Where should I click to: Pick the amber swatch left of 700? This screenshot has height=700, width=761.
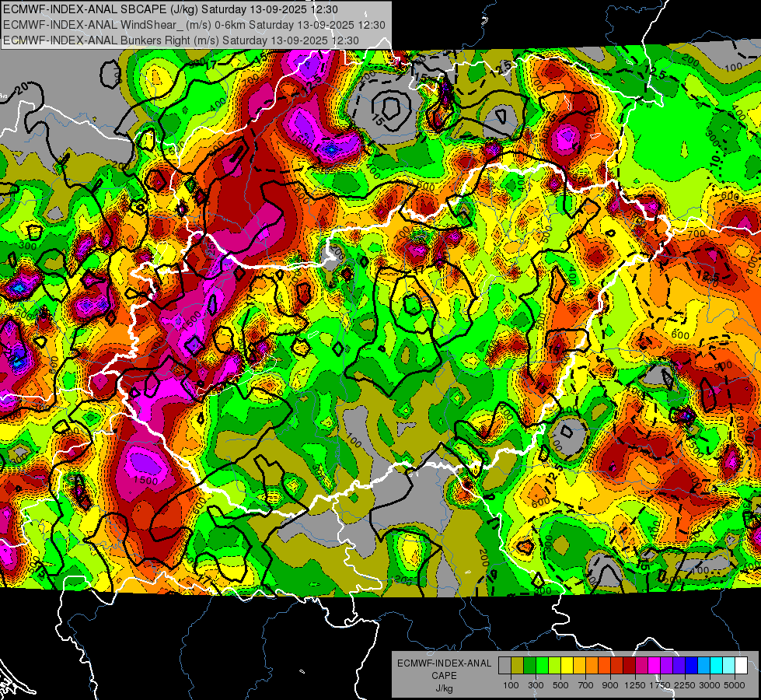coord(579,665)
